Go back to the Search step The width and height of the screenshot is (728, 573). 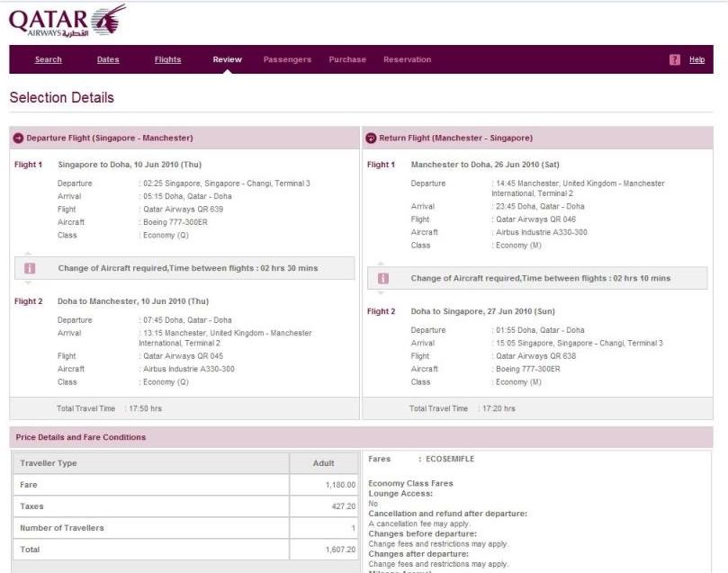pyautogui.click(x=49, y=59)
